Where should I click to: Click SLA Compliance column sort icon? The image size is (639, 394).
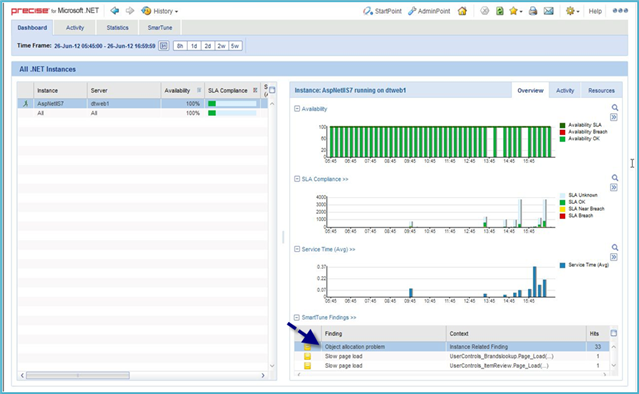pyautogui.click(x=255, y=90)
